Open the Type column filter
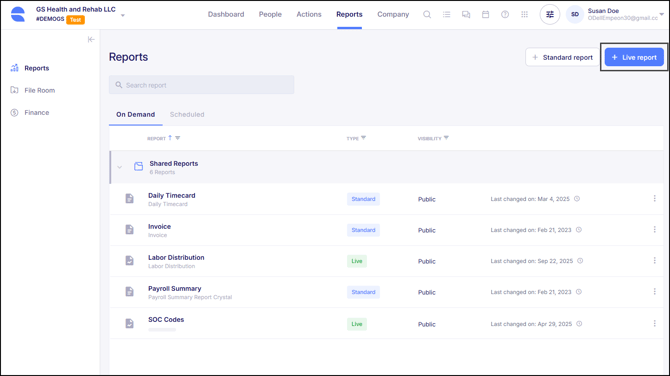670x376 pixels. coord(364,138)
